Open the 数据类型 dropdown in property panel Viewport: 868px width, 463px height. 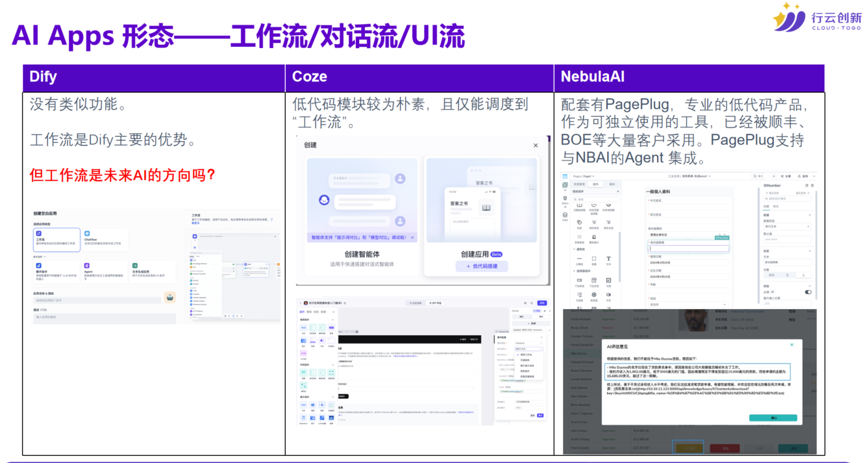[788, 226]
